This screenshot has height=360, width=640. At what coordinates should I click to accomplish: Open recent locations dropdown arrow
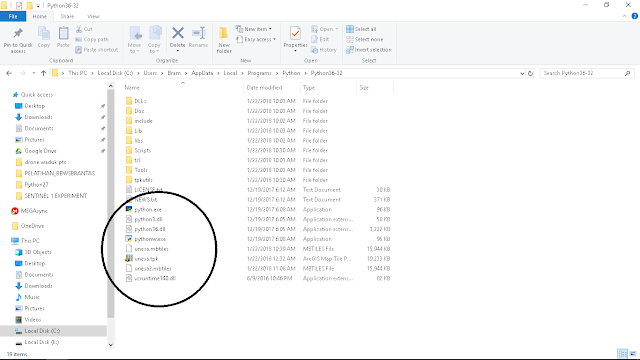33,73
